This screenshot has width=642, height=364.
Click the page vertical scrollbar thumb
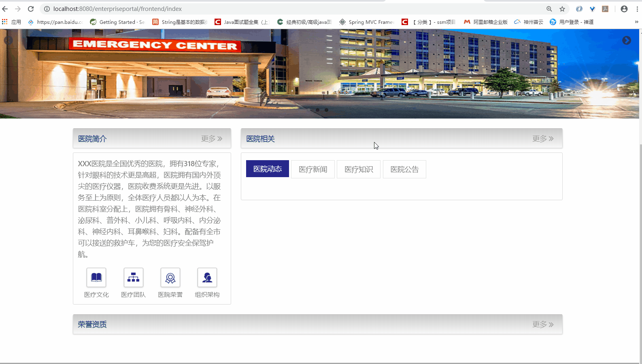tap(640, 253)
